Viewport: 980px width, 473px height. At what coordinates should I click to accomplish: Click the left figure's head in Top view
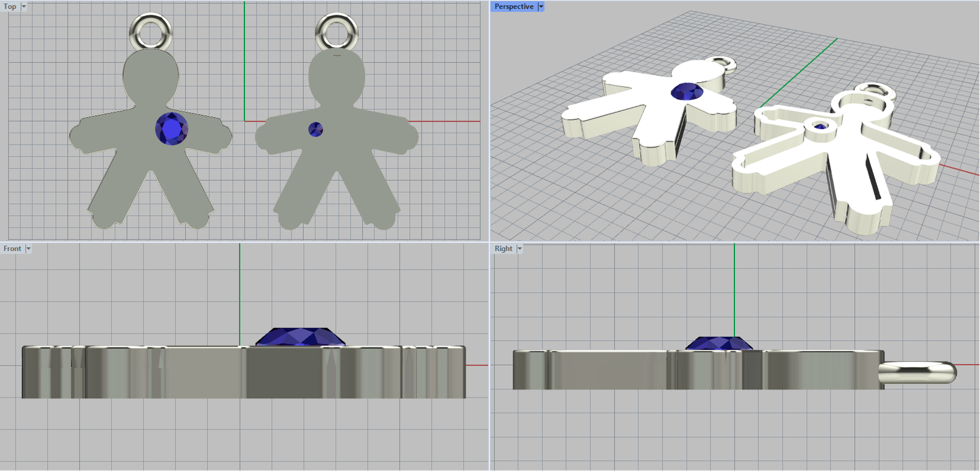151,74
